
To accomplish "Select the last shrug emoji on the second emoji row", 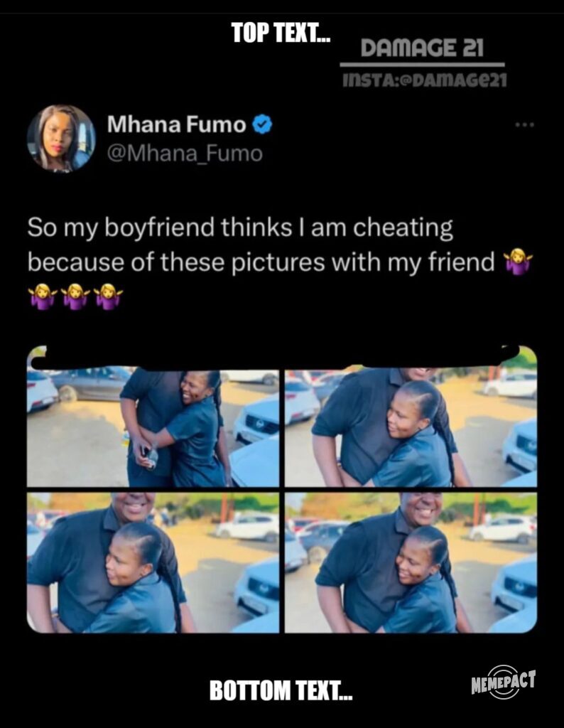I will (108, 295).
